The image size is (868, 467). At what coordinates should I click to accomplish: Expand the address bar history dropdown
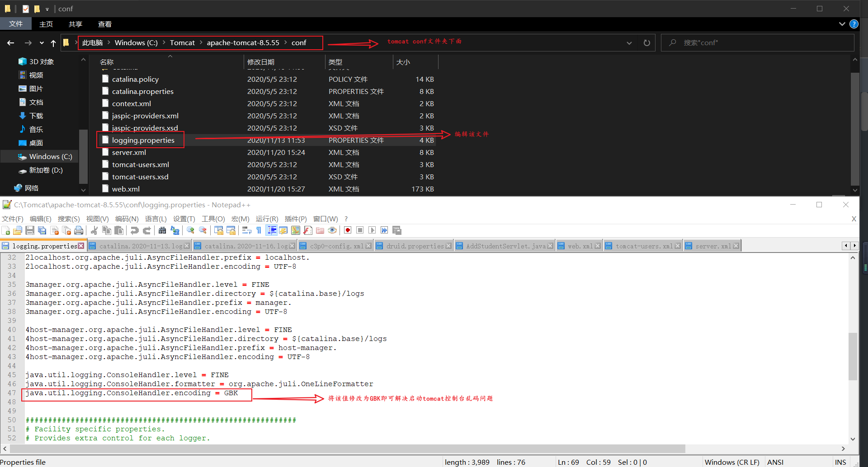pos(629,43)
